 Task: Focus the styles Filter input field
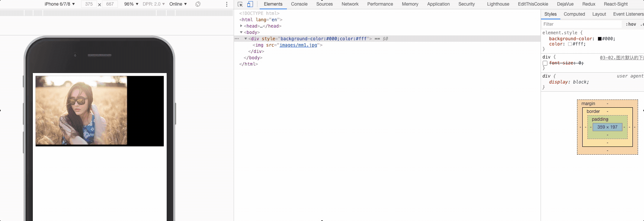pyautogui.click(x=580, y=24)
